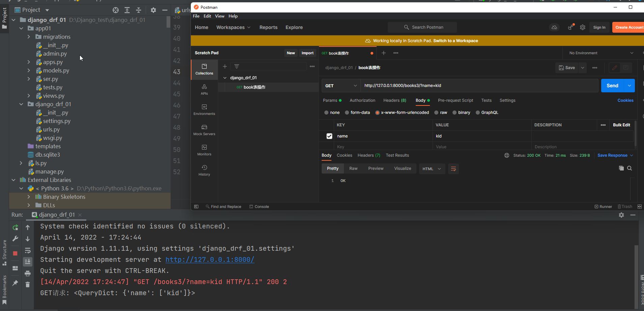
Task: Select the none body type
Action: (326, 113)
